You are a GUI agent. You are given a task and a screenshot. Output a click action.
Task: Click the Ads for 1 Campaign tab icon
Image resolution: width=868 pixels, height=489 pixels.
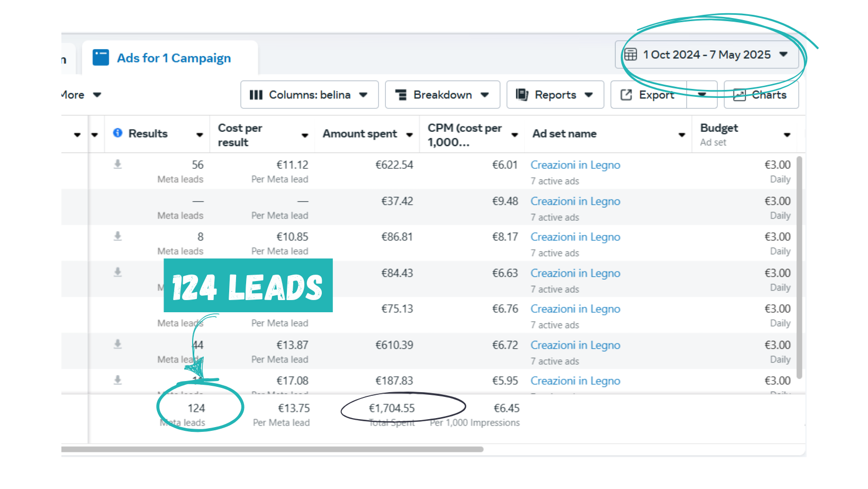point(101,58)
